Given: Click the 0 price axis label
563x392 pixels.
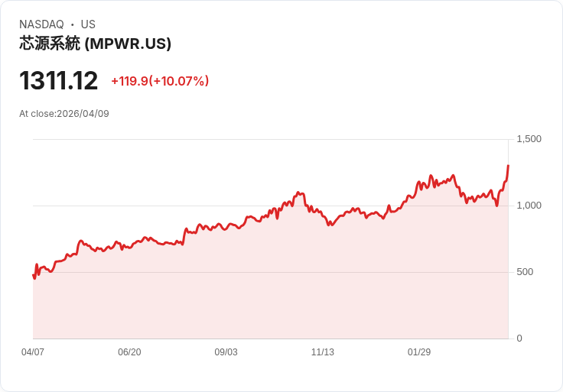Looking at the screenshot, I should tap(519, 339).
